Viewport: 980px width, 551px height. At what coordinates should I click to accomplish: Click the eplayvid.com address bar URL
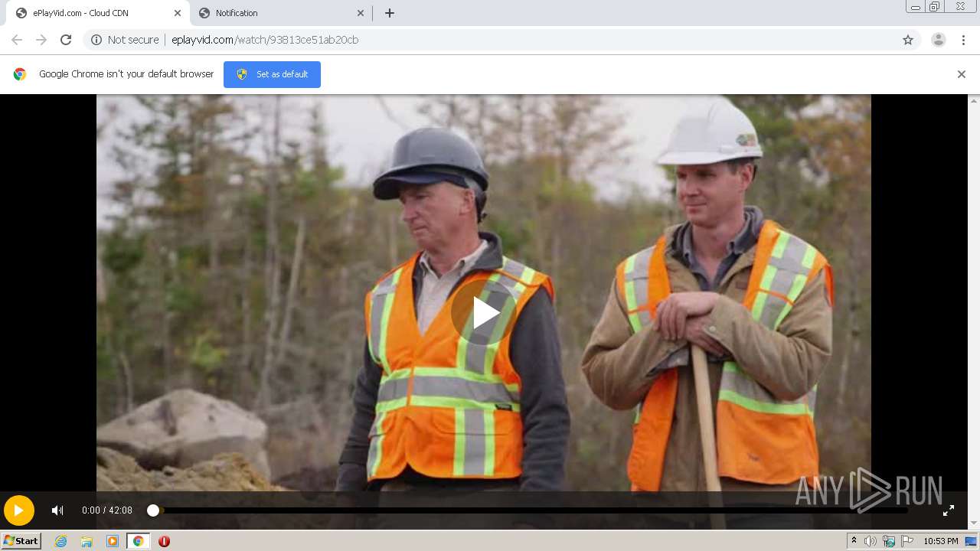[265, 40]
